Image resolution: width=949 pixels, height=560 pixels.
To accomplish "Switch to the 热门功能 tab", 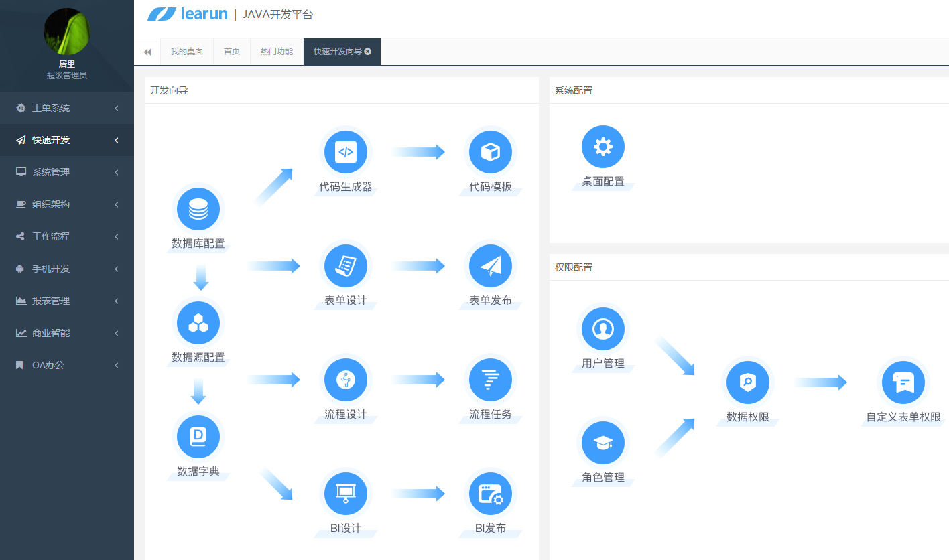I will [277, 52].
